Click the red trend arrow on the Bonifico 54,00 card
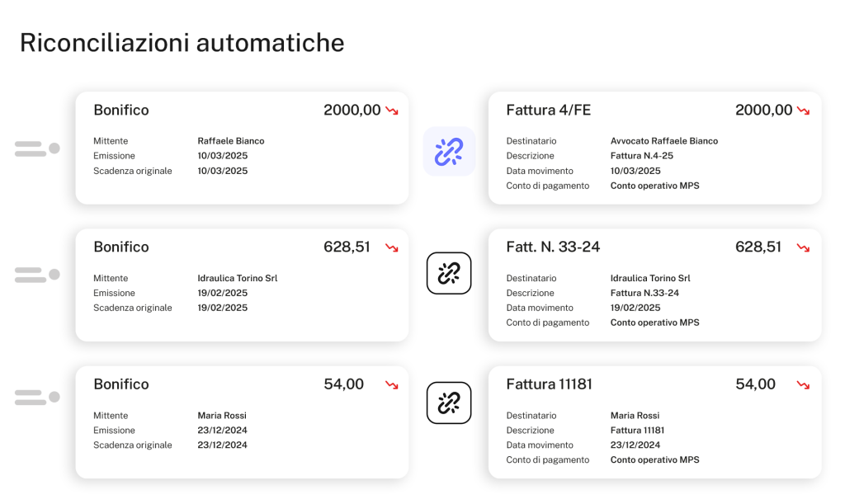 [x=392, y=385]
